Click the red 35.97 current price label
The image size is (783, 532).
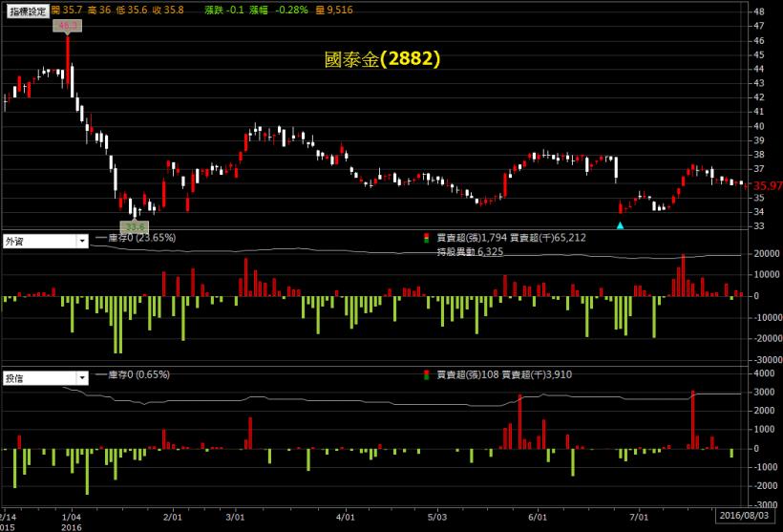point(767,186)
